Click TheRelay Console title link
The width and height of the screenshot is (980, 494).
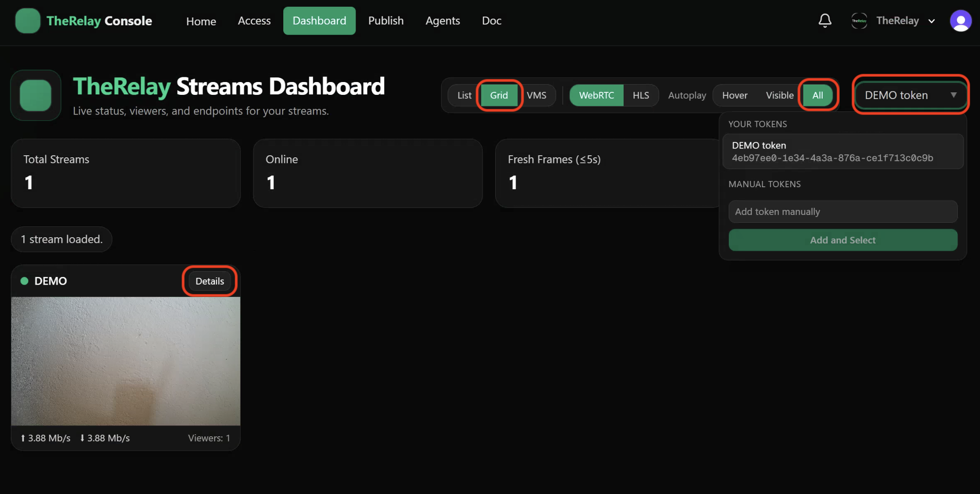[99, 21]
